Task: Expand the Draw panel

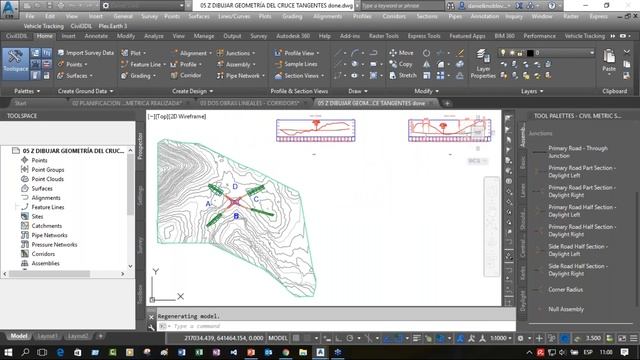Action: [x=358, y=91]
